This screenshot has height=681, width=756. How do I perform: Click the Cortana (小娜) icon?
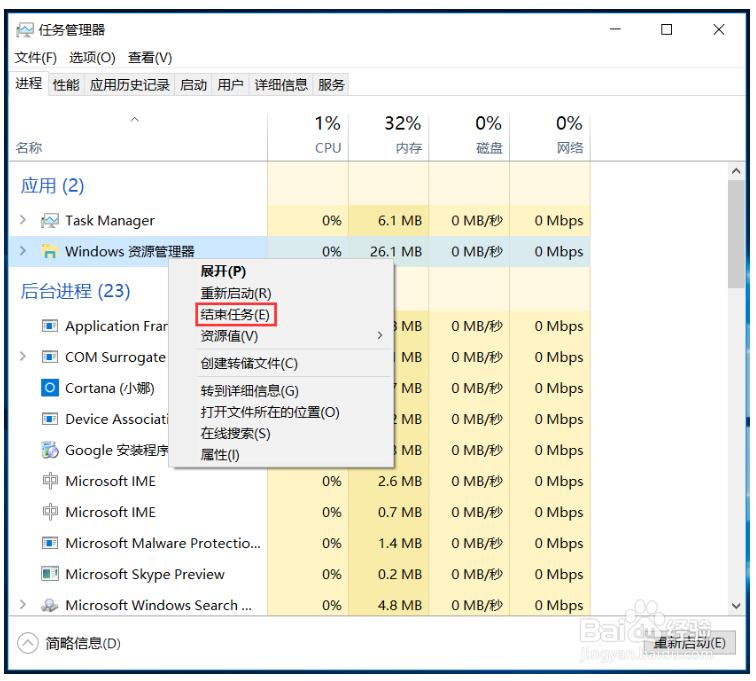pos(50,388)
